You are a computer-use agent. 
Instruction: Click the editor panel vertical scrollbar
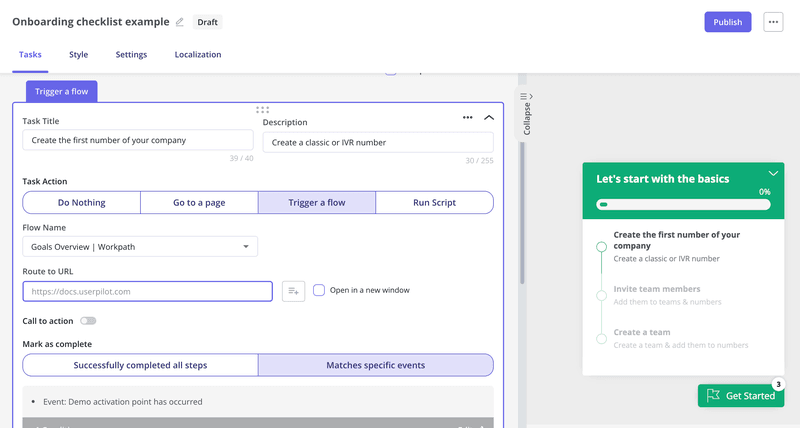522,213
